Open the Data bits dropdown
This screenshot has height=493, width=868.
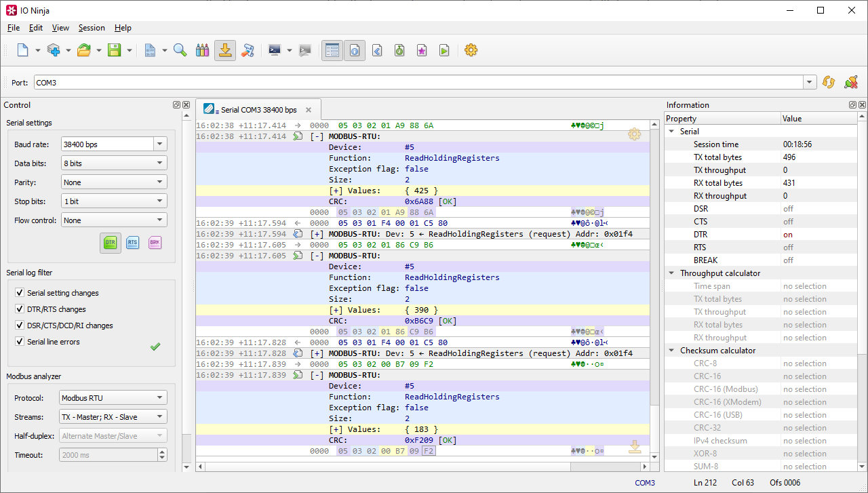(x=114, y=163)
